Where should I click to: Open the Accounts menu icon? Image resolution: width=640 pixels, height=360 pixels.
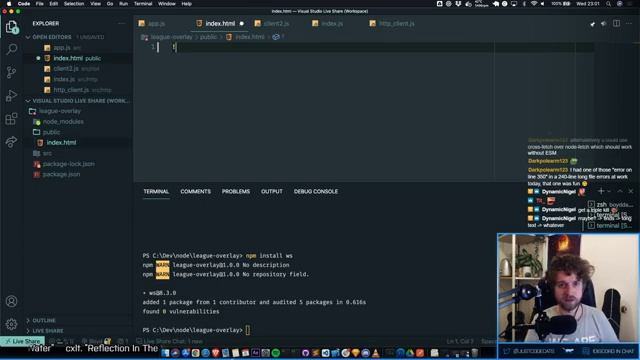pyautogui.click(x=11, y=301)
